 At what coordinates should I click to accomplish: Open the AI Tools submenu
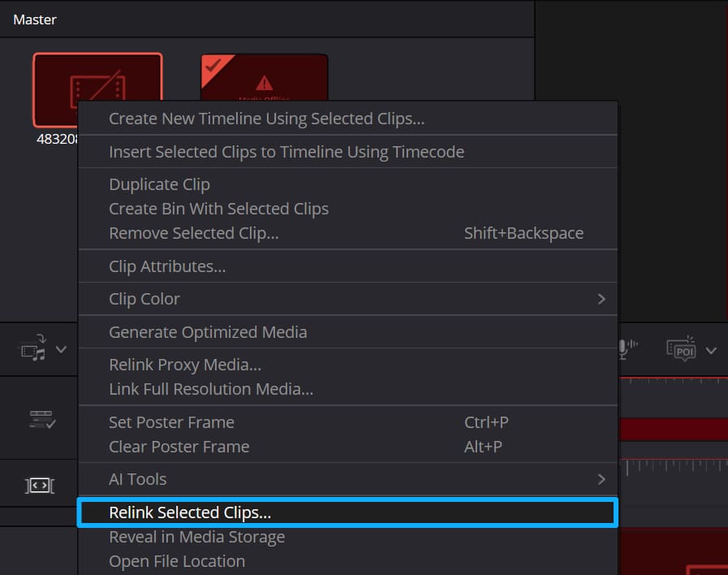pos(347,479)
